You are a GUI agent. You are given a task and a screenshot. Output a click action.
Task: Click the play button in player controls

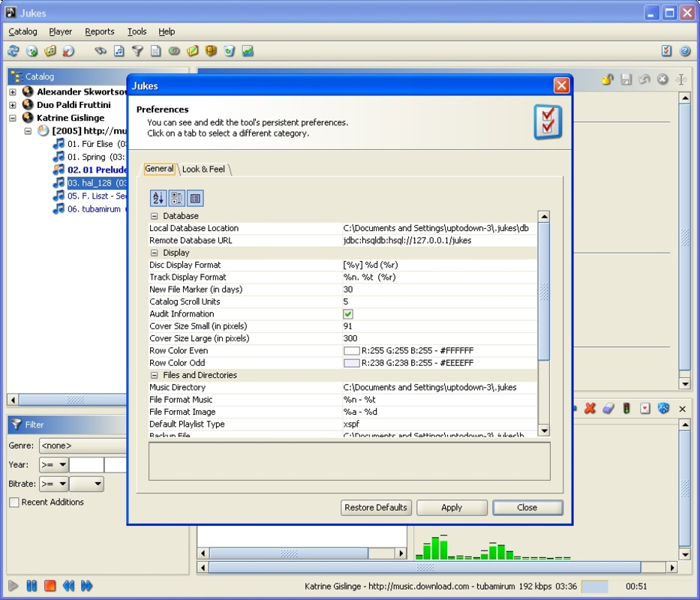tap(14, 586)
